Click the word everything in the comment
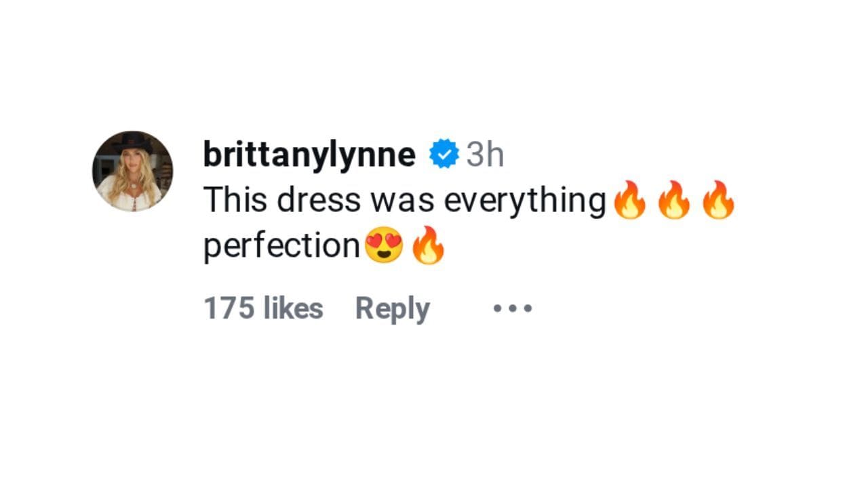 (x=525, y=201)
